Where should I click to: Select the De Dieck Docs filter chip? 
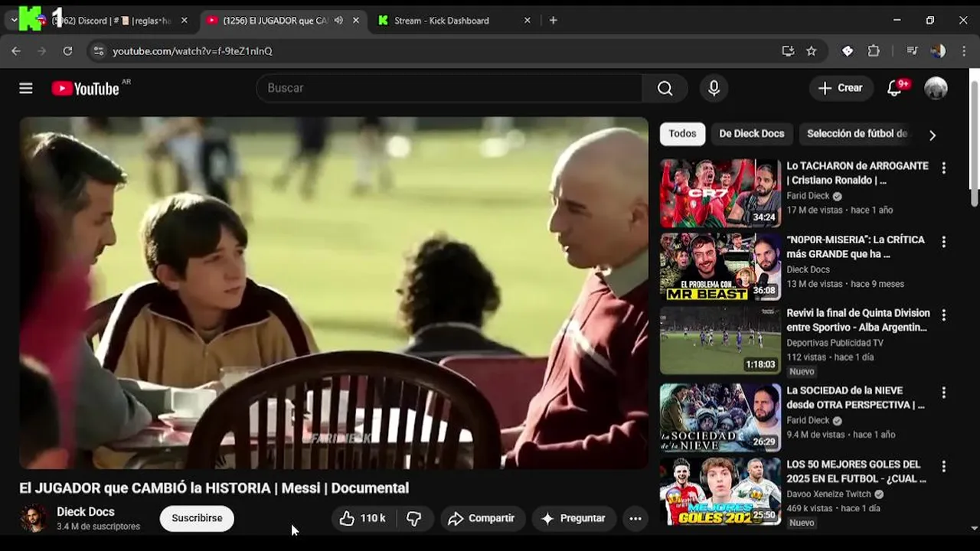coord(752,134)
